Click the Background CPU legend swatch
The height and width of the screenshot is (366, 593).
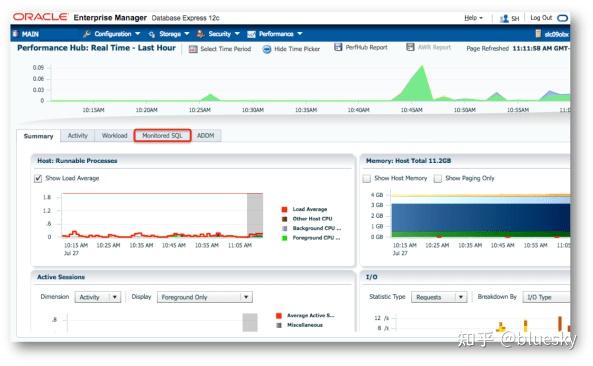tap(284, 228)
